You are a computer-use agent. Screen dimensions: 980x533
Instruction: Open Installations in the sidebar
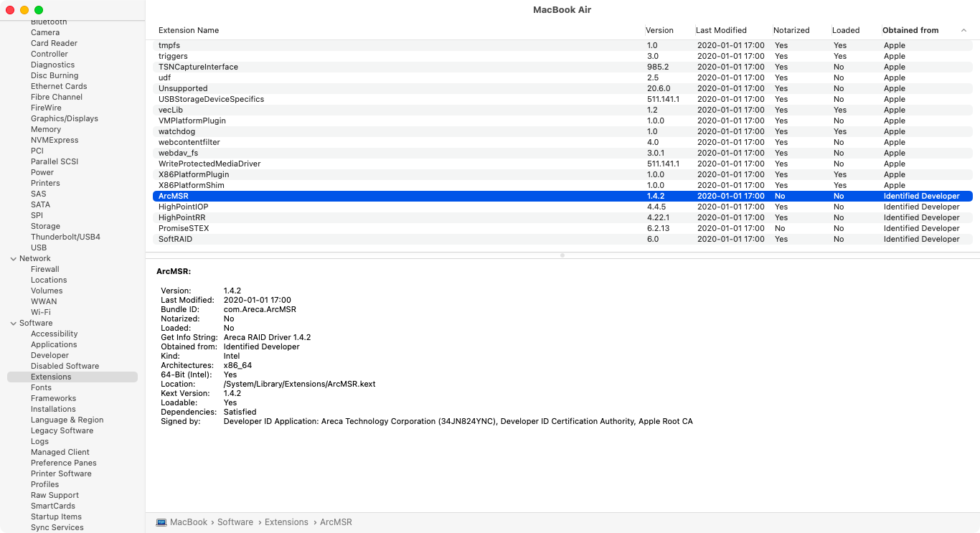click(x=53, y=409)
